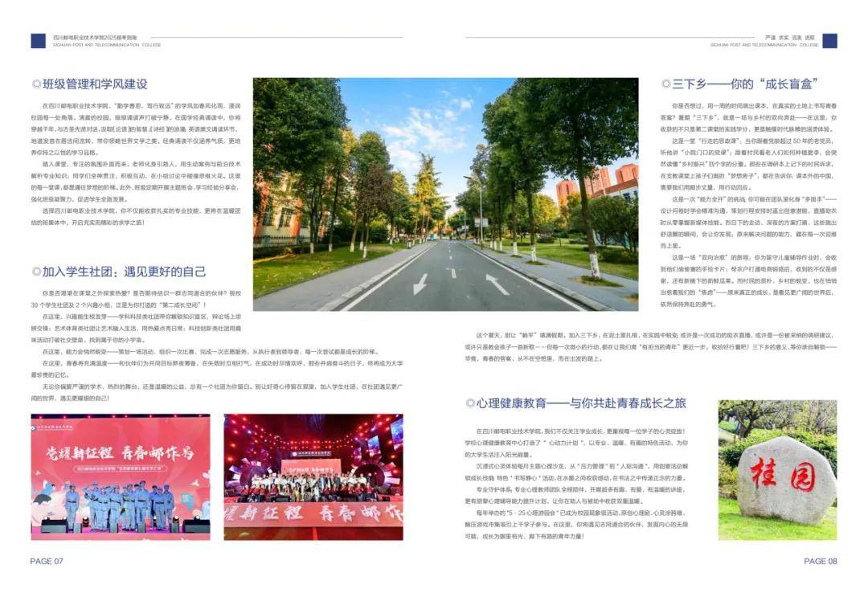Click the paragraph starting "无论你偏爱严谨的学术"

[x=217, y=392]
